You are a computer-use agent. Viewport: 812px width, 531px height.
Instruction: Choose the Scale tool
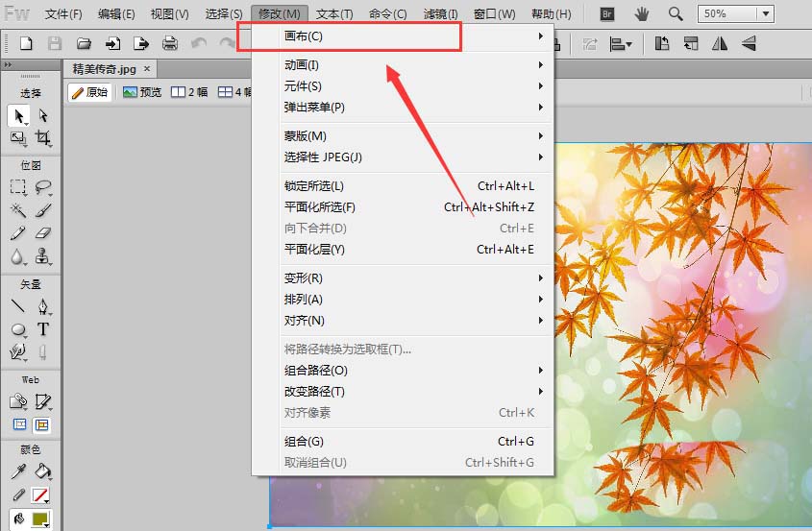[18, 138]
